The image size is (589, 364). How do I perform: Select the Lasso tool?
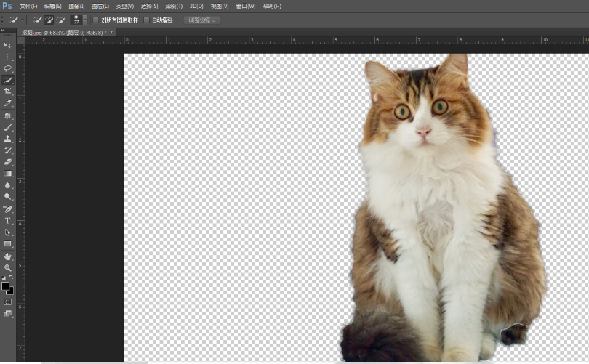[x=8, y=68]
